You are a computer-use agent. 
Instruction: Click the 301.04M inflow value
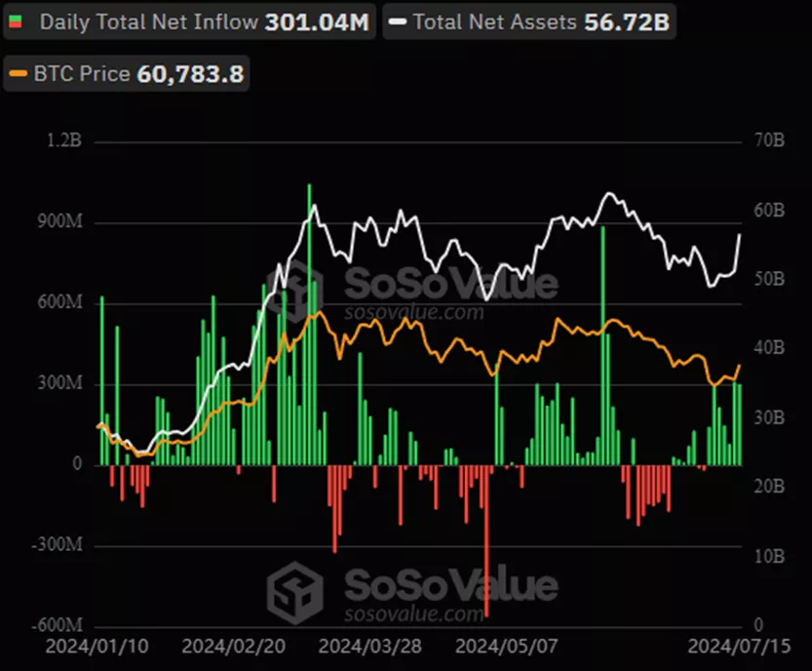[x=318, y=22]
